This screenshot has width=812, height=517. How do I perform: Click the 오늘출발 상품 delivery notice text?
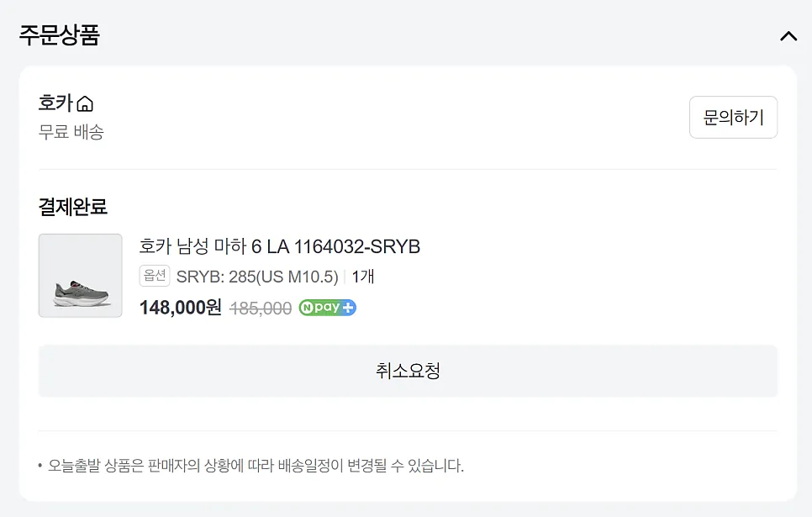pyautogui.click(x=256, y=465)
